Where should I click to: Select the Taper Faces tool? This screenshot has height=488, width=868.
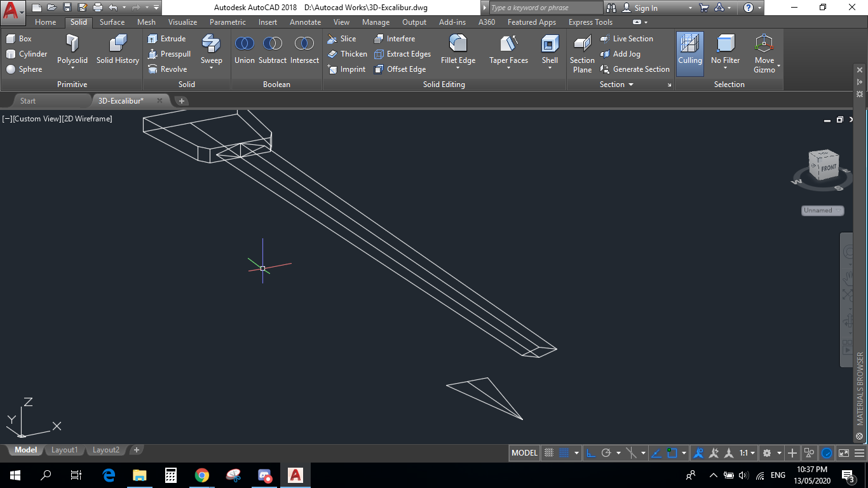click(x=508, y=50)
